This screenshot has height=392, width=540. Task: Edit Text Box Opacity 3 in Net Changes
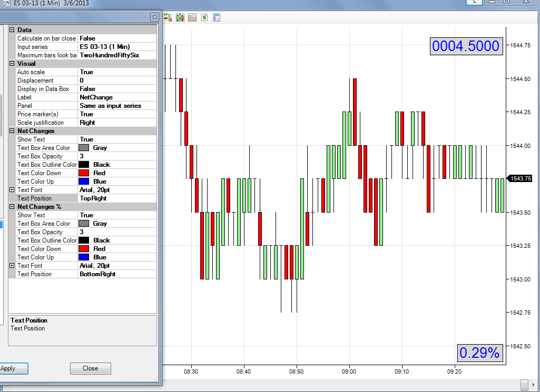tap(117, 156)
